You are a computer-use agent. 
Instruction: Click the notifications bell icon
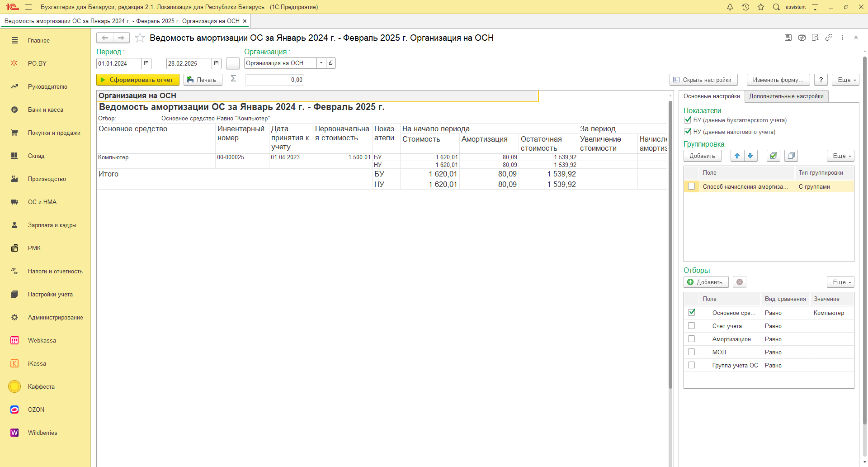tap(730, 7)
